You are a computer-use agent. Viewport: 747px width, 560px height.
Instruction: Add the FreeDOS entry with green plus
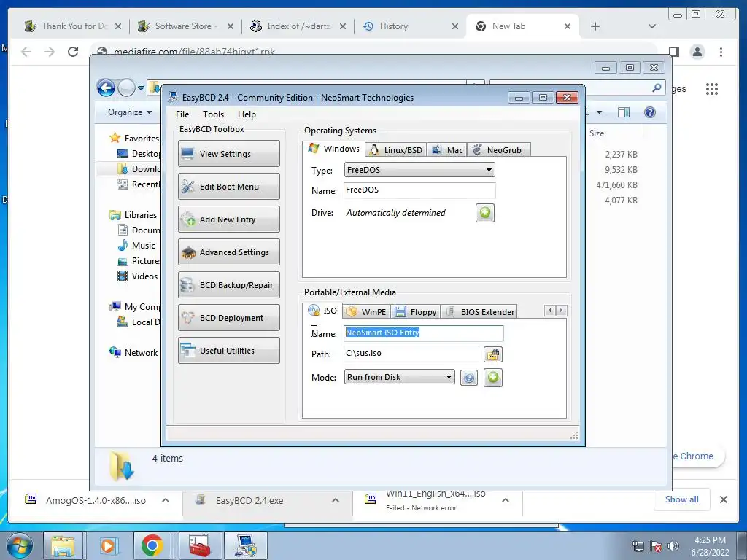click(x=485, y=213)
